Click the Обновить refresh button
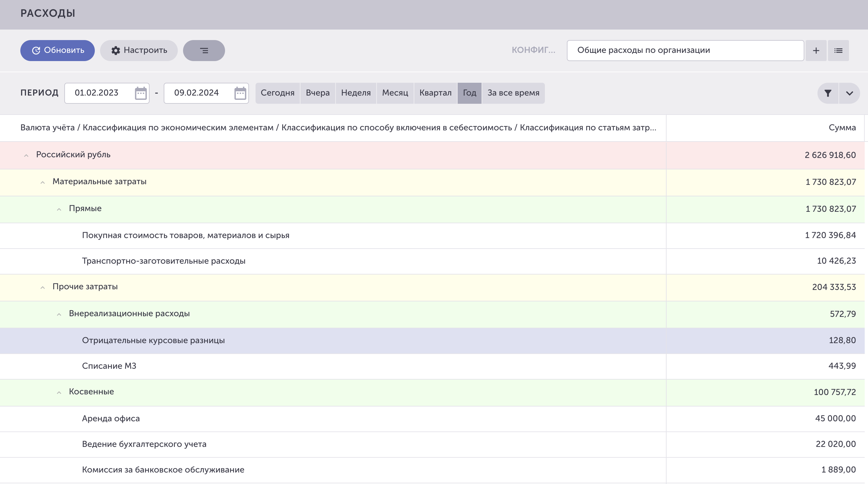Screen dimensions: 868x484 tap(57, 51)
